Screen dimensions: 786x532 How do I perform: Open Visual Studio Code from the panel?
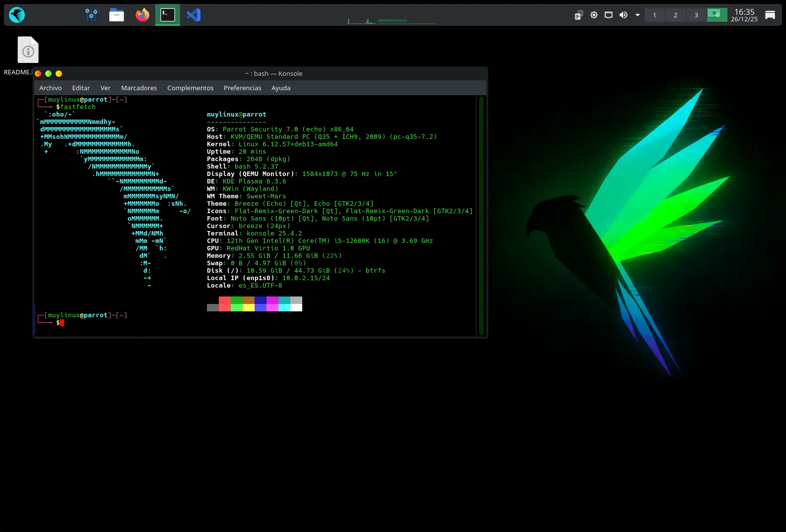point(194,15)
